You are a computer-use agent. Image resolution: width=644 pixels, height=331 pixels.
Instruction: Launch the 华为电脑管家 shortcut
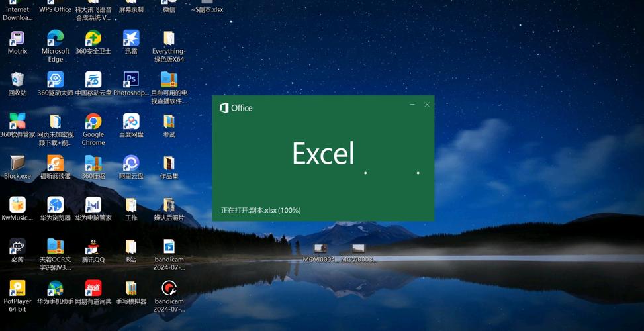coord(93,209)
